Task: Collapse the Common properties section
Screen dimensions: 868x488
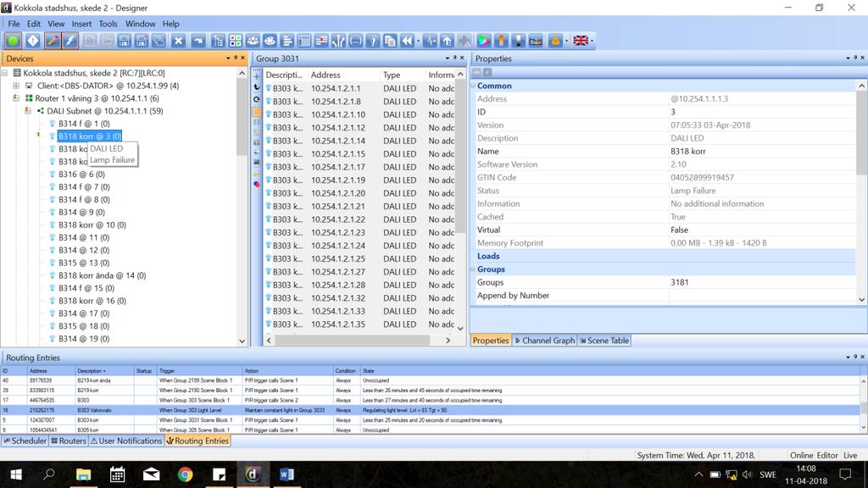Action: pyautogui.click(x=473, y=86)
